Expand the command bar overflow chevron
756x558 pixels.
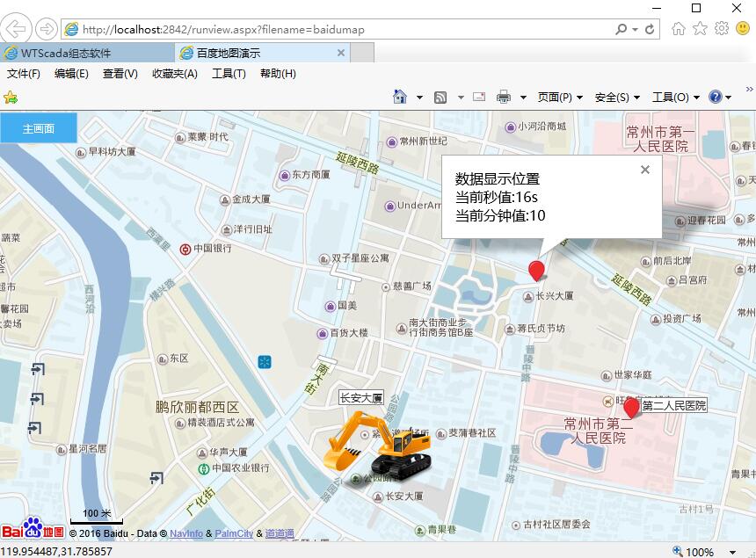click(x=749, y=89)
